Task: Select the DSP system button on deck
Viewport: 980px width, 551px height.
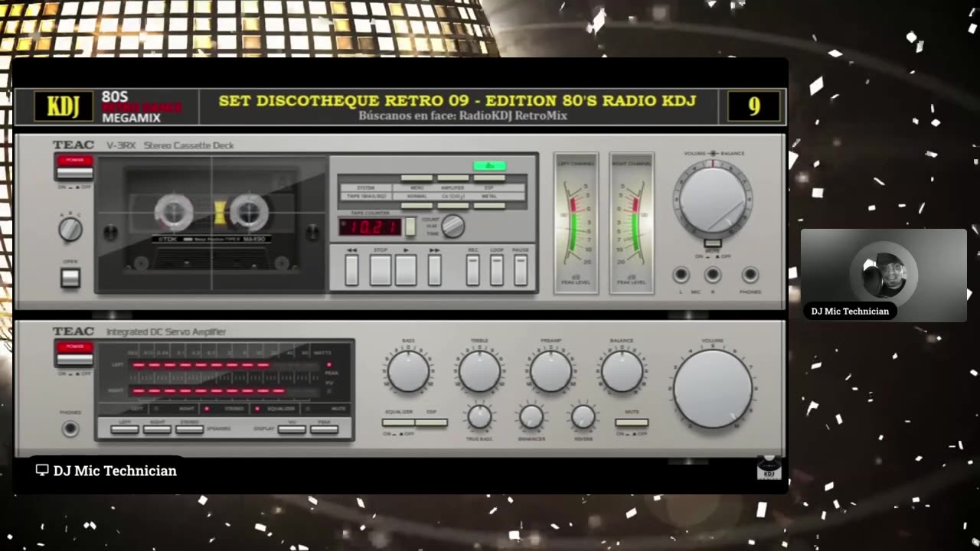Action: click(489, 178)
